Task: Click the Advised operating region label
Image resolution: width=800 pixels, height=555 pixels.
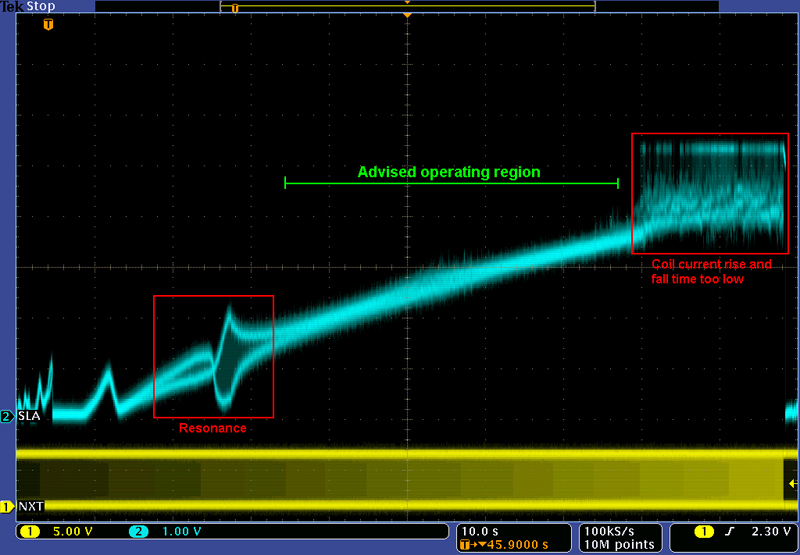Action: tap(448, 172)
